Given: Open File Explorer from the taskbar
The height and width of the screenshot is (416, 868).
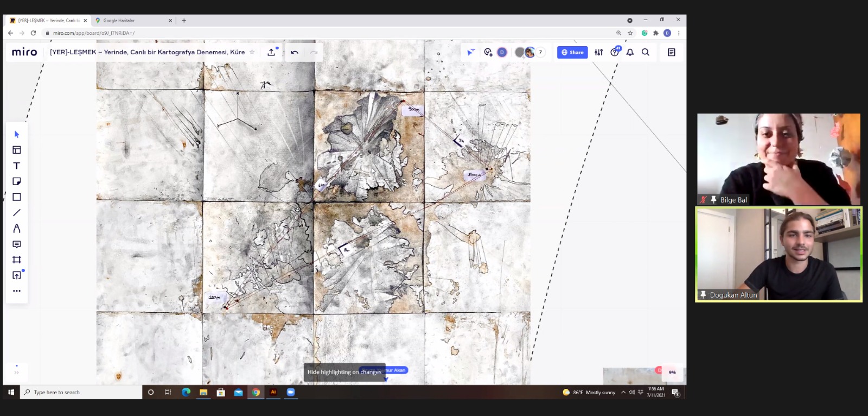Looking at the screenshot, I should coord(203,392).
